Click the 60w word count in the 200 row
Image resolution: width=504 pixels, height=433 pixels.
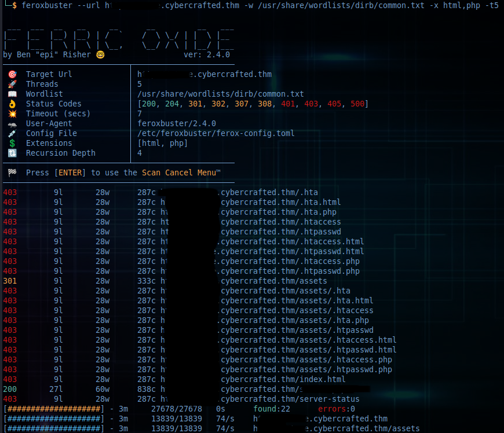coord(103,390)
